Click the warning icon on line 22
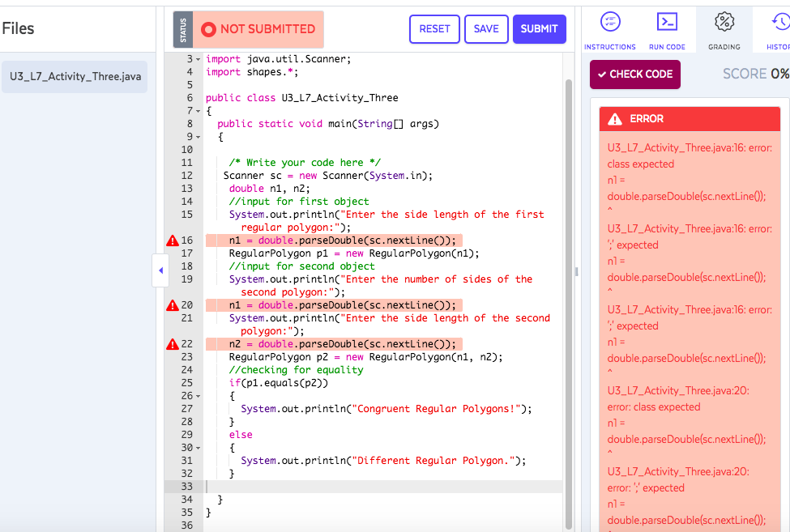 pos(172,343)
